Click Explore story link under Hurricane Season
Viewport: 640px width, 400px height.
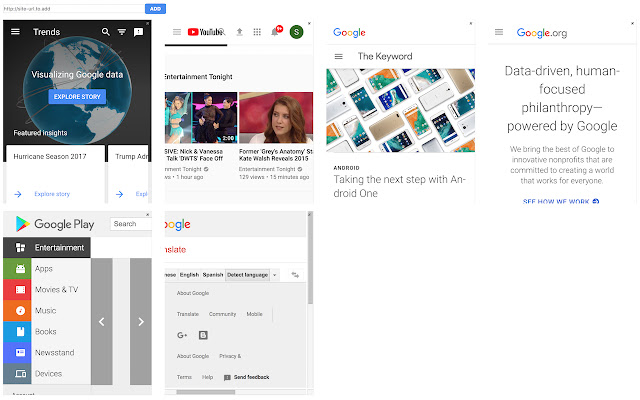click(x=52, y=194)
